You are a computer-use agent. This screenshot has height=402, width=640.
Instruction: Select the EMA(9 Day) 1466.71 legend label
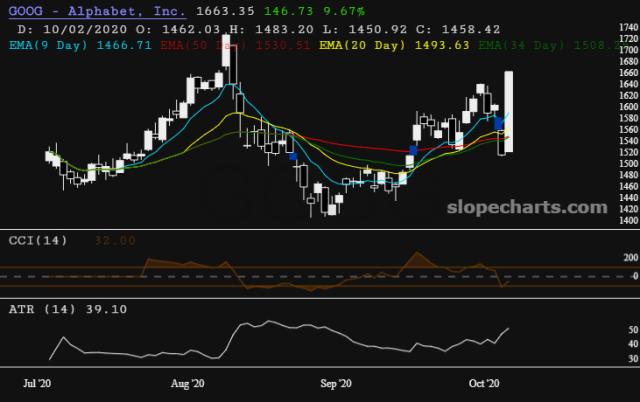[80, 45]
